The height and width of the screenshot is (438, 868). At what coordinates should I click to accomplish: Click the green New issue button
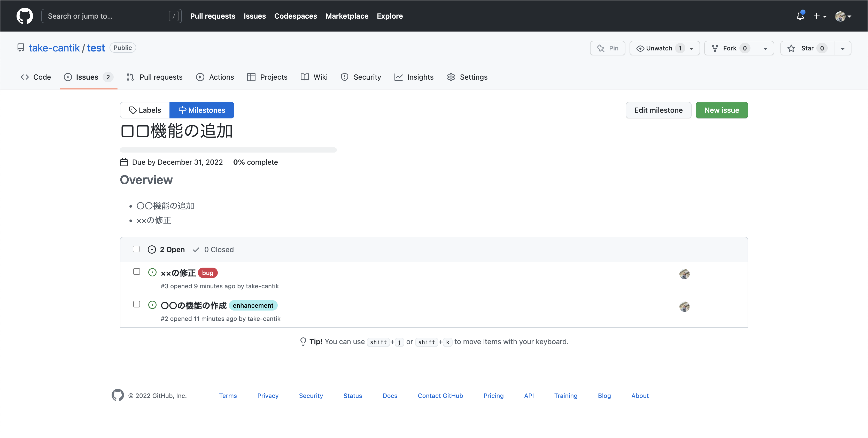click(722, 110)
